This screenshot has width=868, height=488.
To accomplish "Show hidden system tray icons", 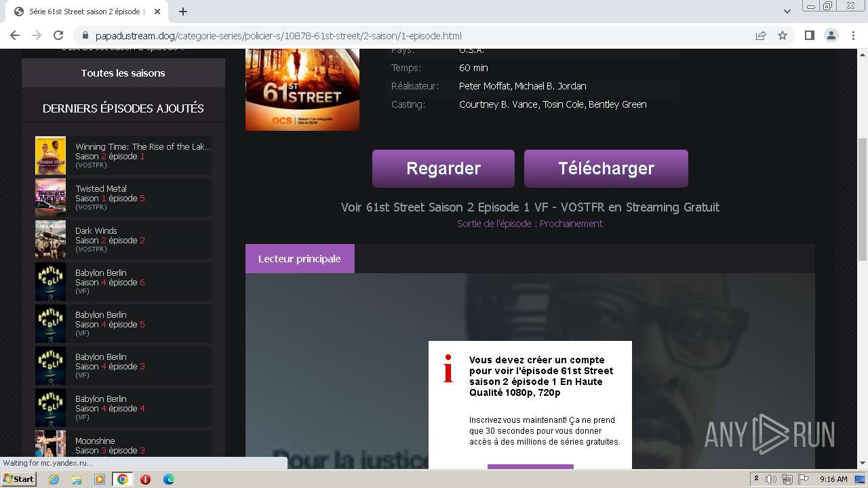I will coord(756,479).
